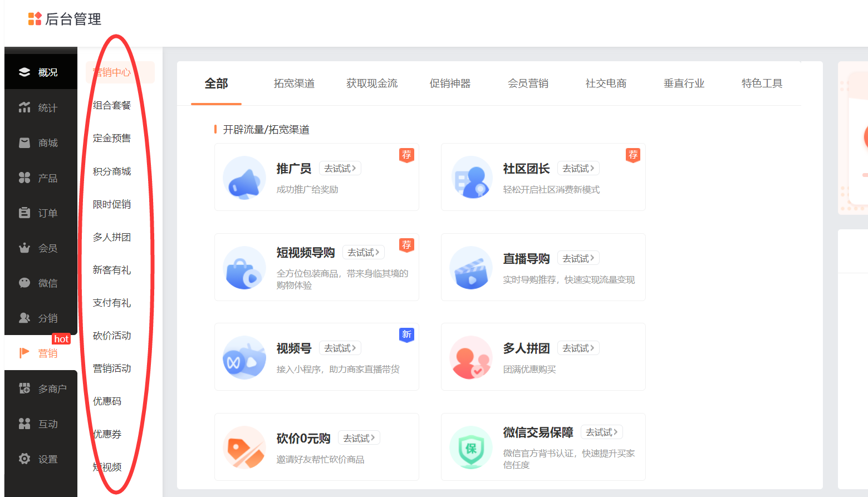
Task: Click the 微信交易保障 shield icon
Action: click(x=471, y=447)
